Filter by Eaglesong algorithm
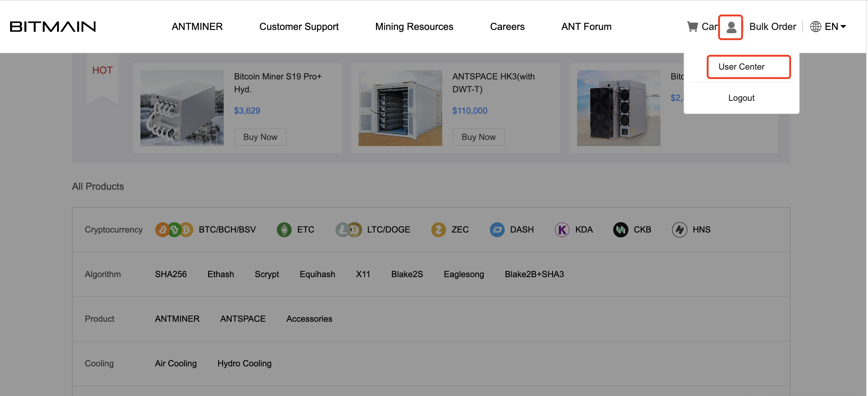 click(464, 274)
